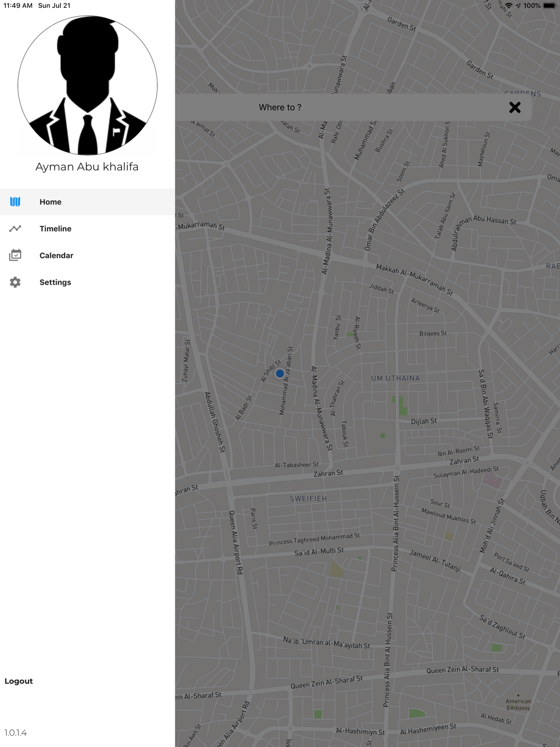Tap the SWEIFIEH district label

click(309, 498)
